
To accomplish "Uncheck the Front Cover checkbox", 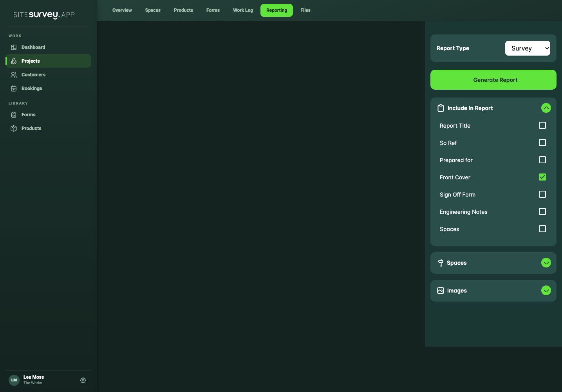I will pos(542,177).
